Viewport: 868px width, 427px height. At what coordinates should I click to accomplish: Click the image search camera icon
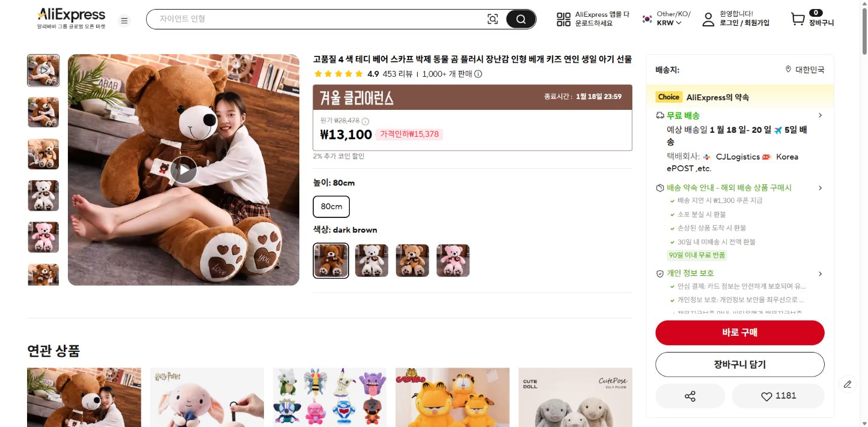(x=493, y=19)
